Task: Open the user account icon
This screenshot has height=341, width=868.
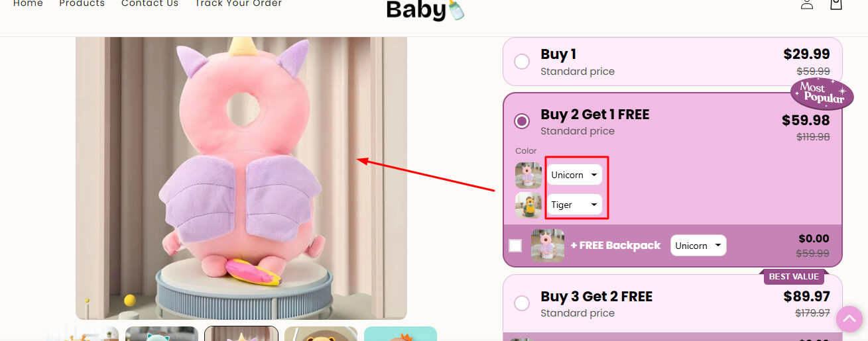Action: tap(806, 3)
